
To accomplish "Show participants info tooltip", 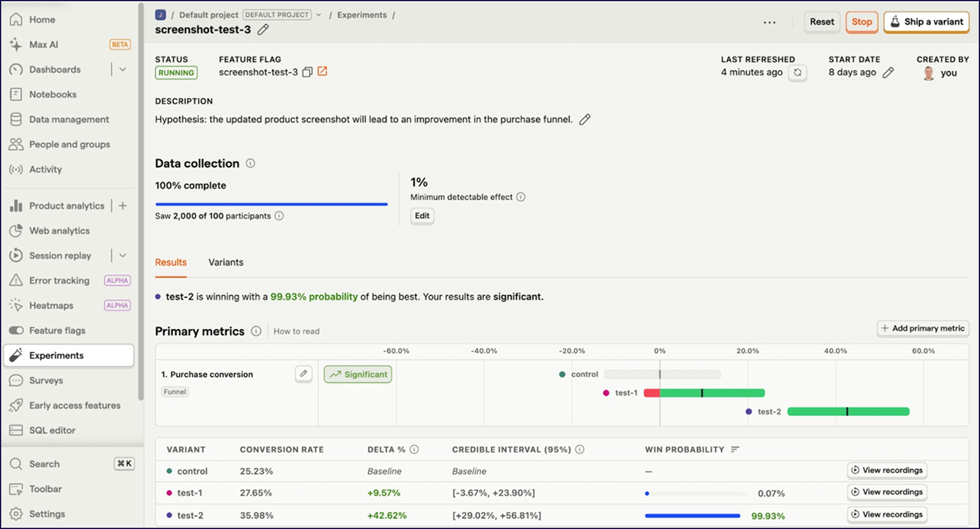I will tap(279, 216).
